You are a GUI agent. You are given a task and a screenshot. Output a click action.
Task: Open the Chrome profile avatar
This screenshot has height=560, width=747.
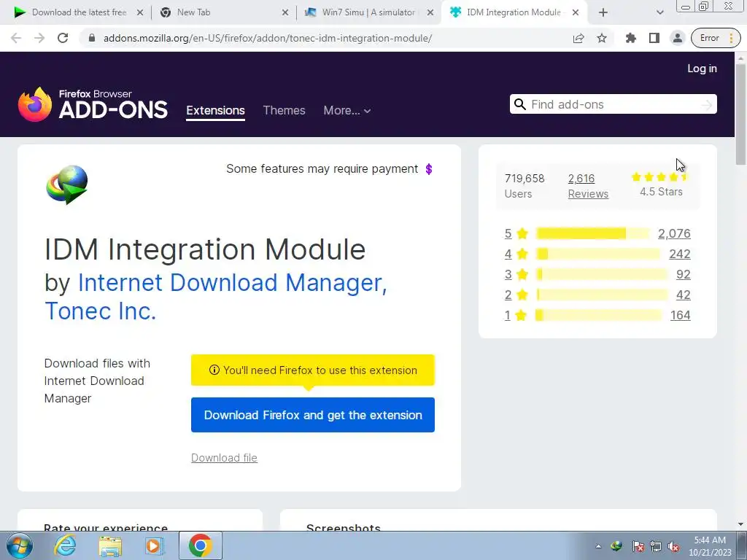tap(678, 38)
